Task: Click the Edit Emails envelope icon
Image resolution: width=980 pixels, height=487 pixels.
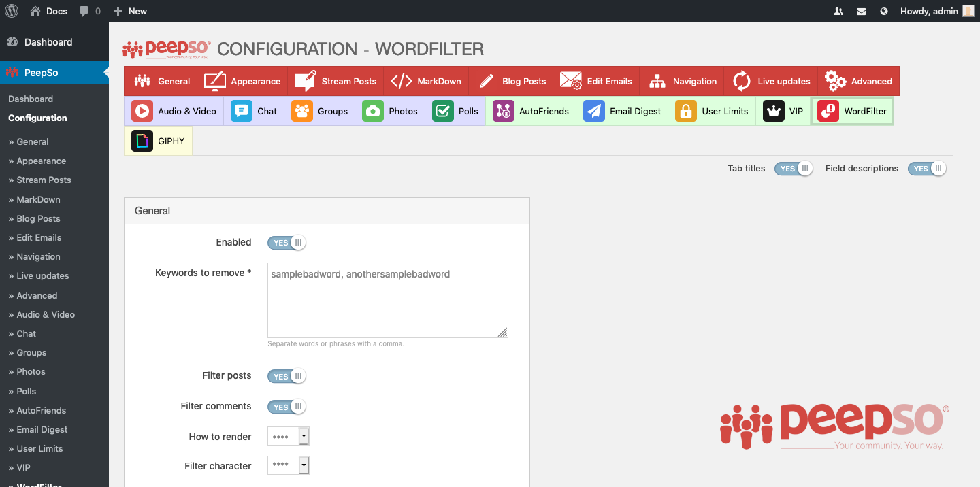Action: tap(570, 81)
